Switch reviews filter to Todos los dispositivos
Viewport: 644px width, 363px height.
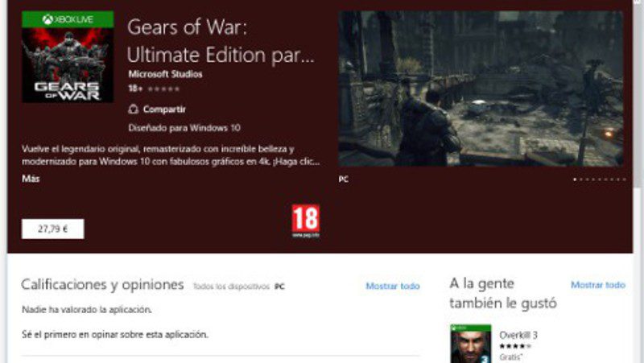pos(231,287)
